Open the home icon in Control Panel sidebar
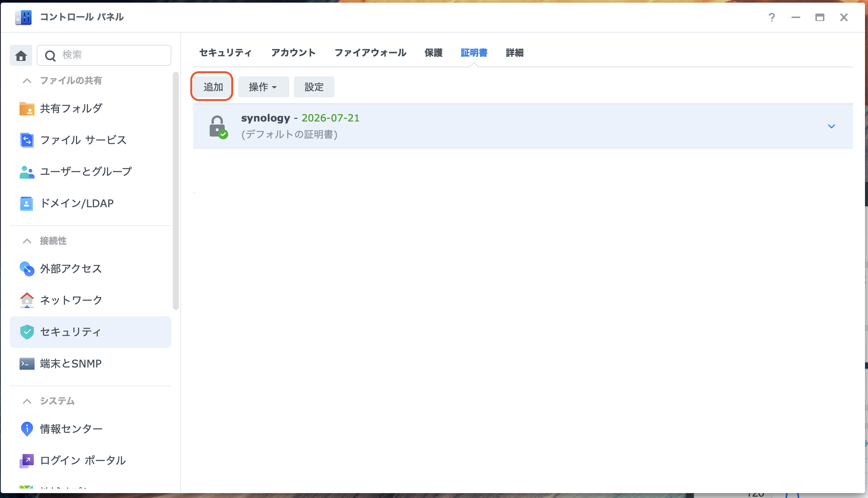 [x=21, y=55]
